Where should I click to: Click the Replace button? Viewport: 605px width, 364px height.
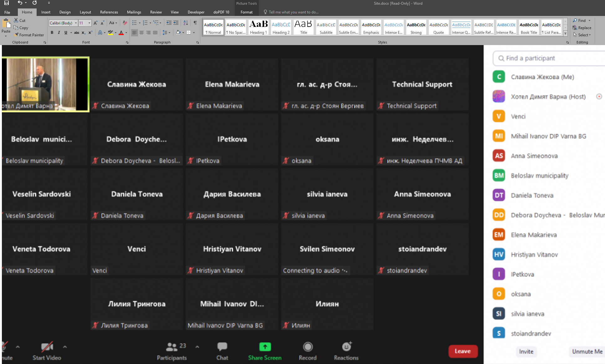(x=582, y=28)
